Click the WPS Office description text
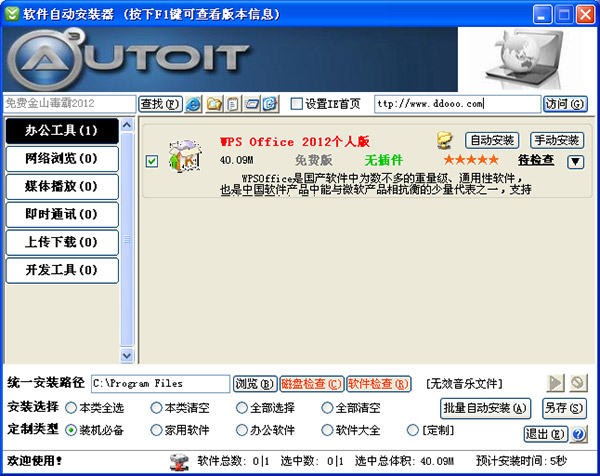The height and width of the screenshot is (476, 600). pos(376,184)
